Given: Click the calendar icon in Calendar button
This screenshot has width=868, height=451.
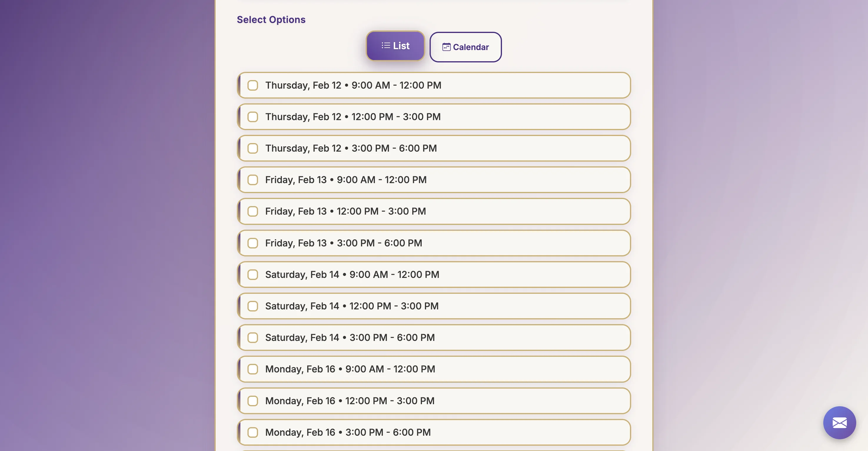Looking at the screenshot, I should 446,47.
